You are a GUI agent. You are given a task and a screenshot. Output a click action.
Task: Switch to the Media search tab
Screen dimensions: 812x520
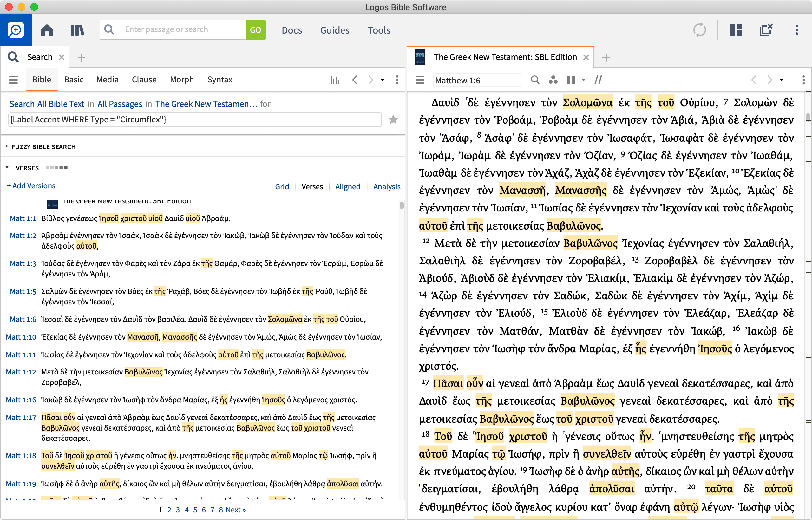[108, 80]
